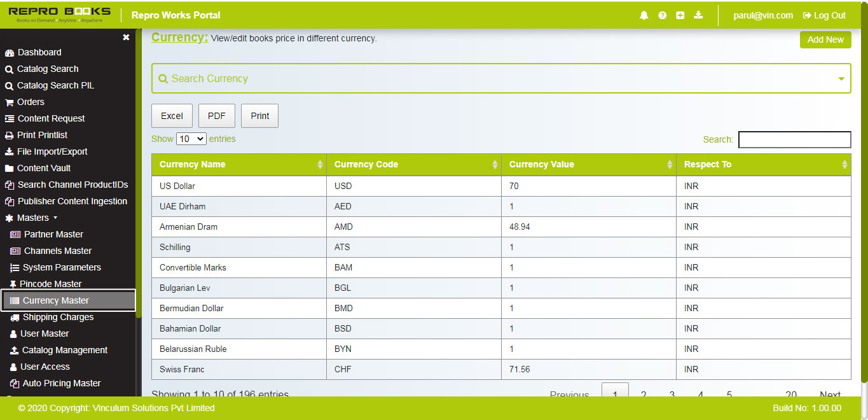Click the Repro Books logo
Viewport: 868px width, 420px height.
tap(60, 15)
